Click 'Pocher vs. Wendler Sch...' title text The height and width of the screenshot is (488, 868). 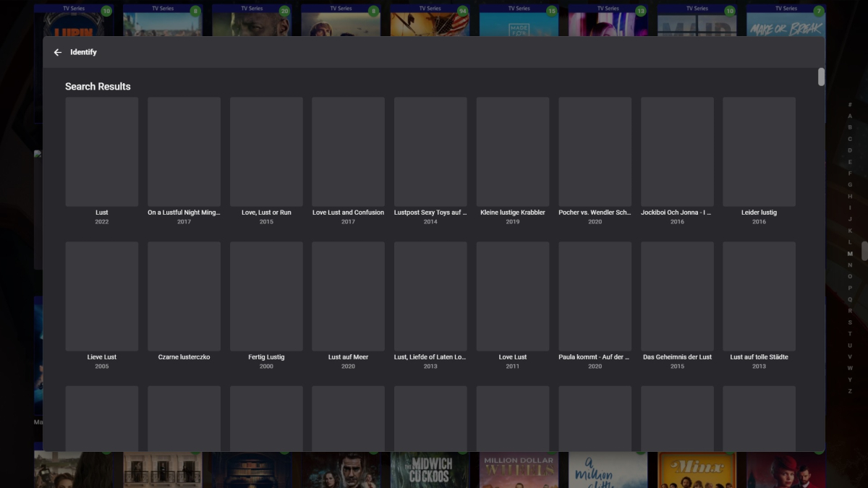point(595,213)
